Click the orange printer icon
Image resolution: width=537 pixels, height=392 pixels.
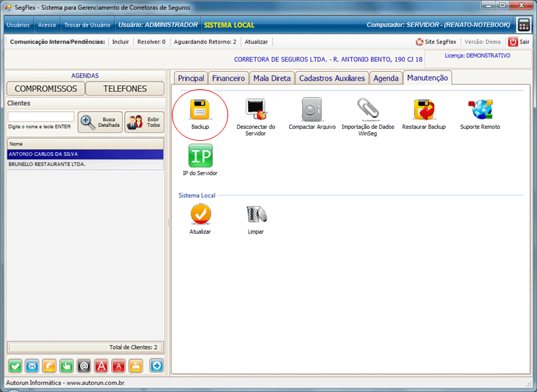click(136, 366)
